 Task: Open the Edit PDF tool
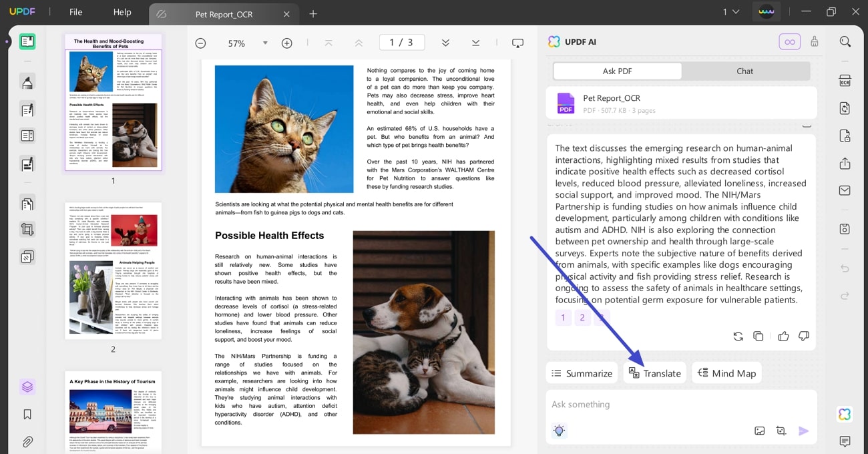click(27, 108)
